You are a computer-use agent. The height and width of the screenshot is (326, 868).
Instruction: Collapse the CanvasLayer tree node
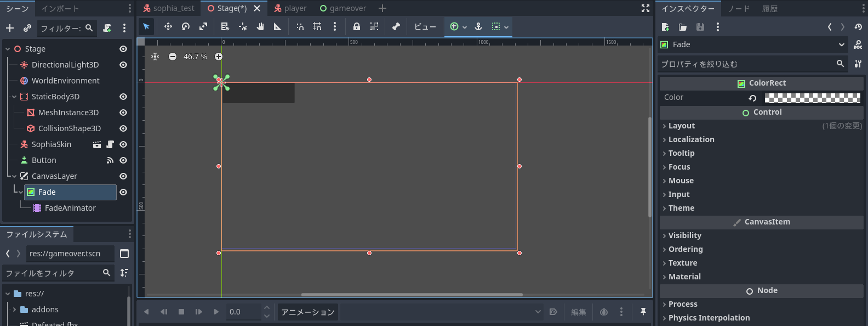tap(14, 176)
